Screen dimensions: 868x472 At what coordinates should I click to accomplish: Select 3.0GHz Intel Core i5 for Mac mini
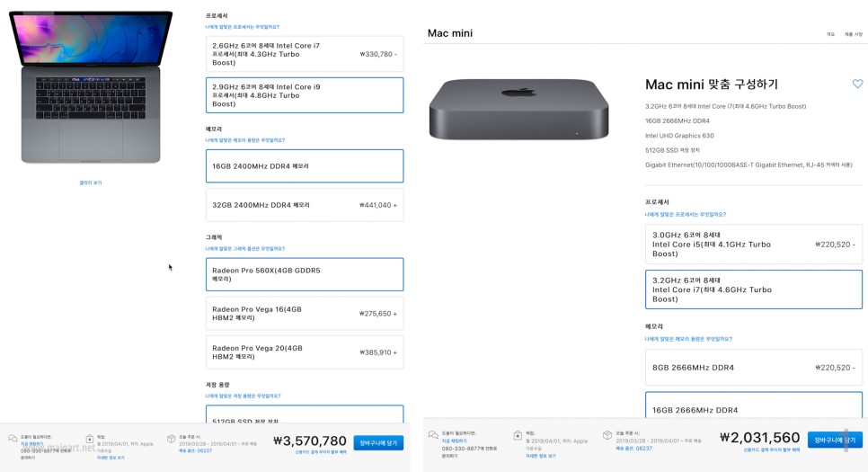(x=753, y=245)
